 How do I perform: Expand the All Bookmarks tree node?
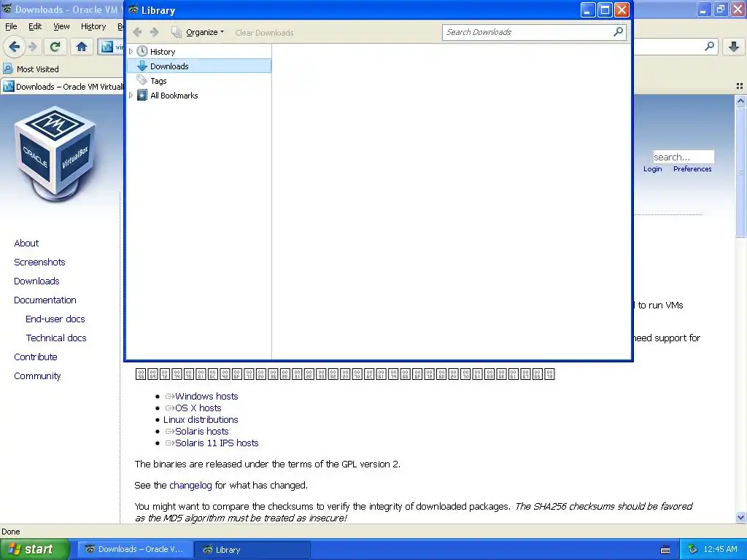point(131,96)
